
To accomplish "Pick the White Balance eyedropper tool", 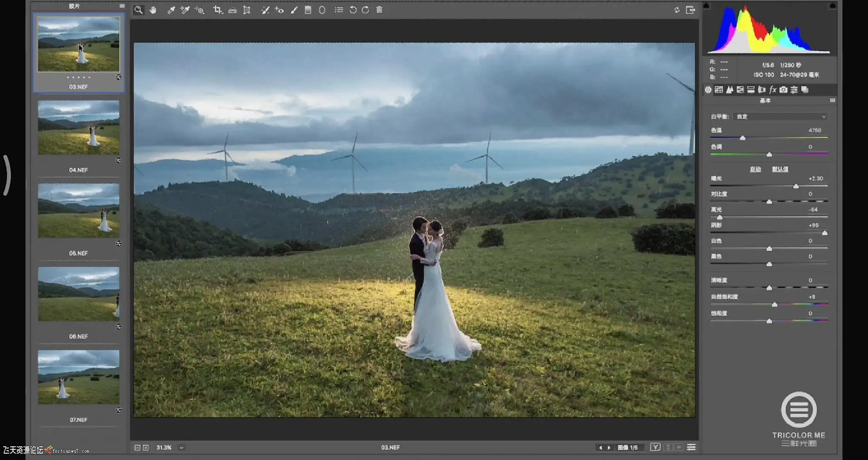I will (171, 10).
